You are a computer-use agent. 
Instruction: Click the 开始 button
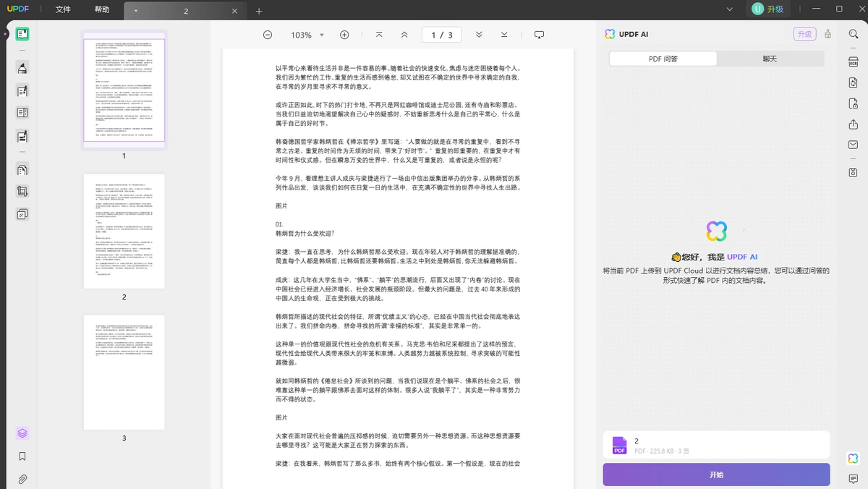click(x=716, y=475)
